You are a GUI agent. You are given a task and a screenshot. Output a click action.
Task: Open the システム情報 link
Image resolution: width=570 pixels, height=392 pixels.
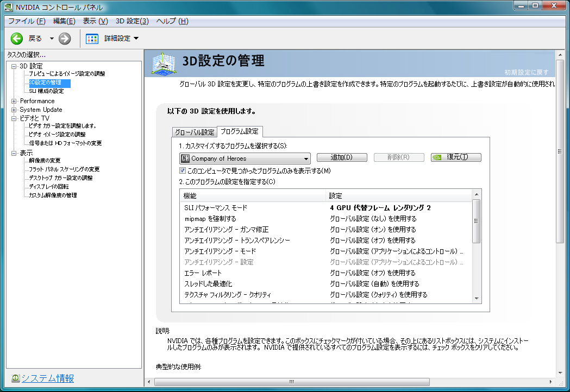[x=48, y=378]
